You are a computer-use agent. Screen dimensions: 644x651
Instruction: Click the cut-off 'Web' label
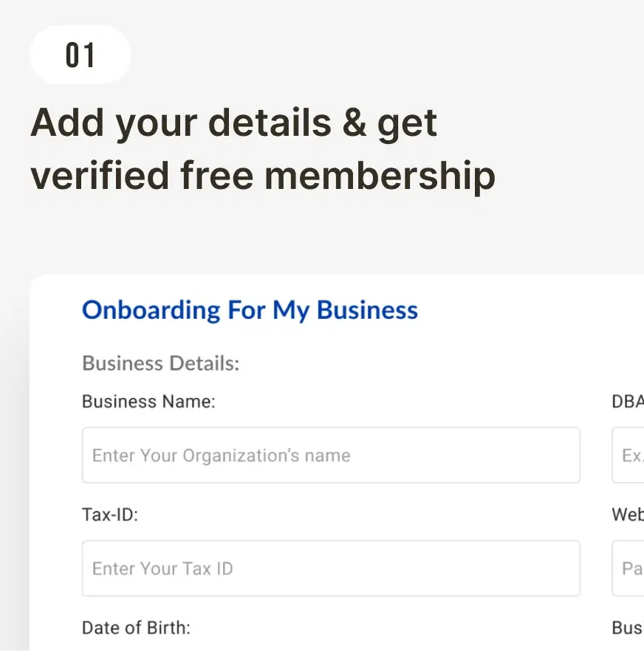pyautogui.click(x=628, y=514)
